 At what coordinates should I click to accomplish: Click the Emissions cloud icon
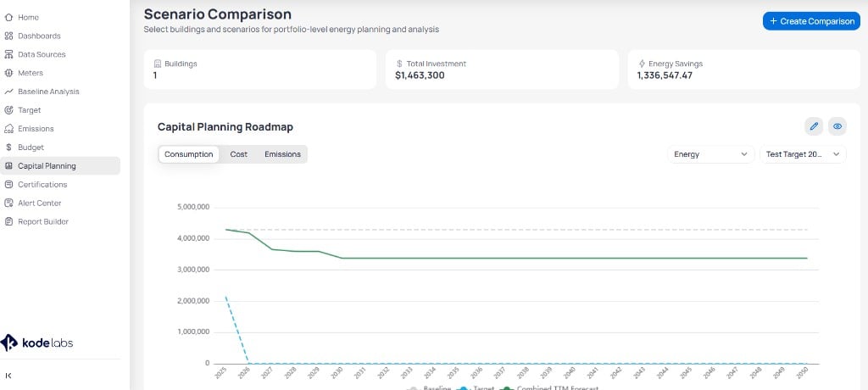[8, 129]
